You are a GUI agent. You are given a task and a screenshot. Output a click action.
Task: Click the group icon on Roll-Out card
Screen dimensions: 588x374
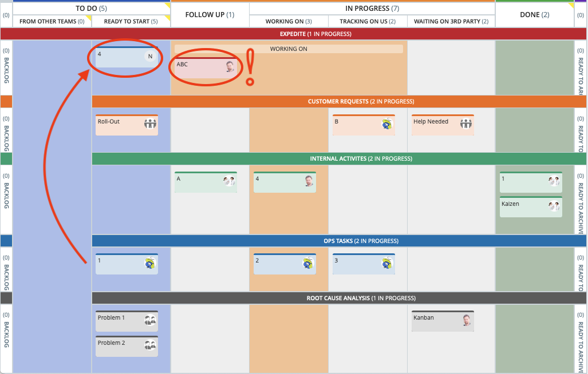click(x=150, y=124)
